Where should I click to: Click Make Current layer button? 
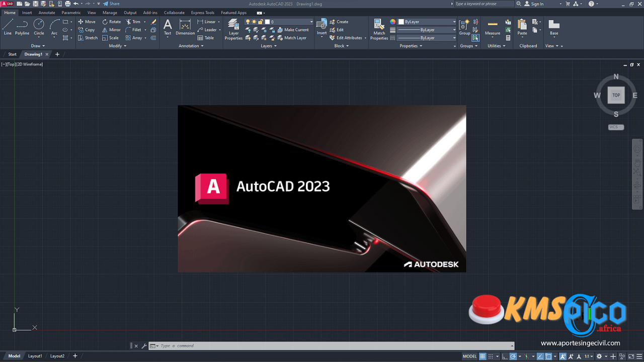pyautogui.click(x=293, y=30)
